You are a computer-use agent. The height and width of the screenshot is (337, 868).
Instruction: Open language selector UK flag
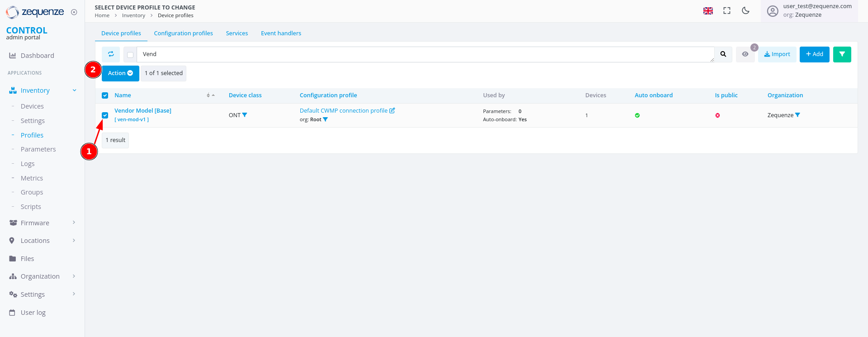(x=708, y=11)
